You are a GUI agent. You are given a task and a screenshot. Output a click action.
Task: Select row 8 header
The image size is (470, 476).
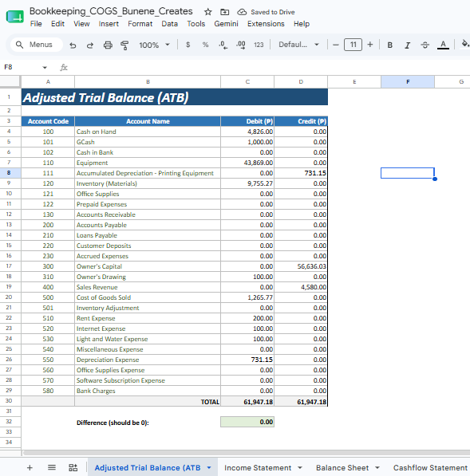tap(9, 173)
